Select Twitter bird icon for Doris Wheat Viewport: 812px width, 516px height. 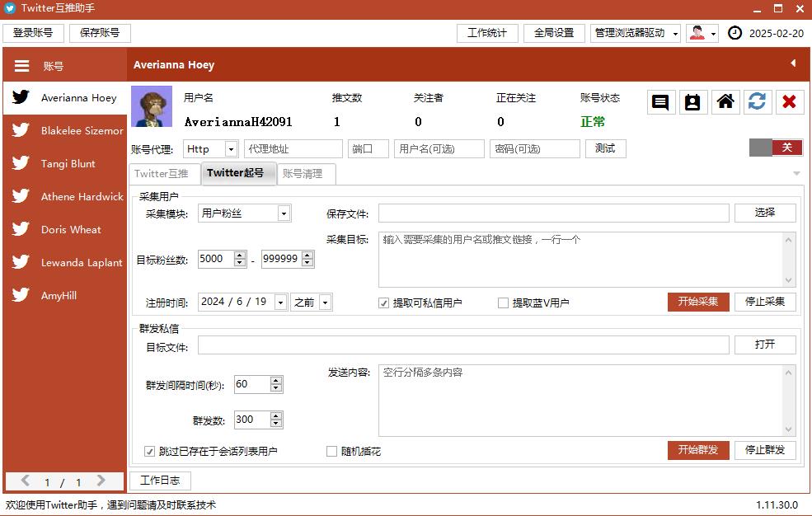pos(21,229)
